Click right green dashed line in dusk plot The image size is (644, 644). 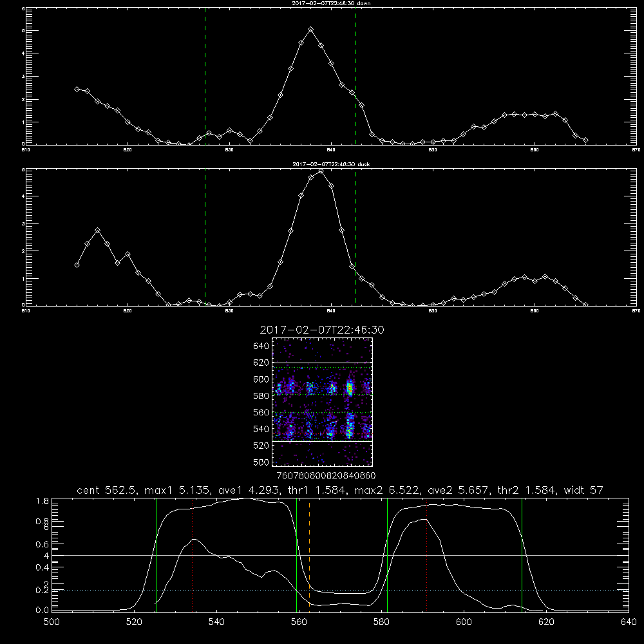pyautogui.click(x=355, y=238)
